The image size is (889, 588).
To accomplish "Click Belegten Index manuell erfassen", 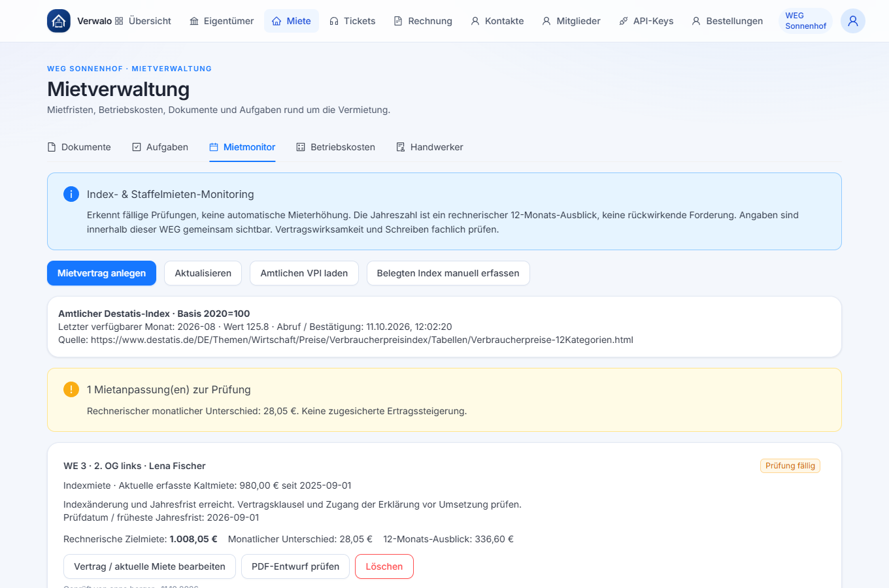I will pos(448,273).
